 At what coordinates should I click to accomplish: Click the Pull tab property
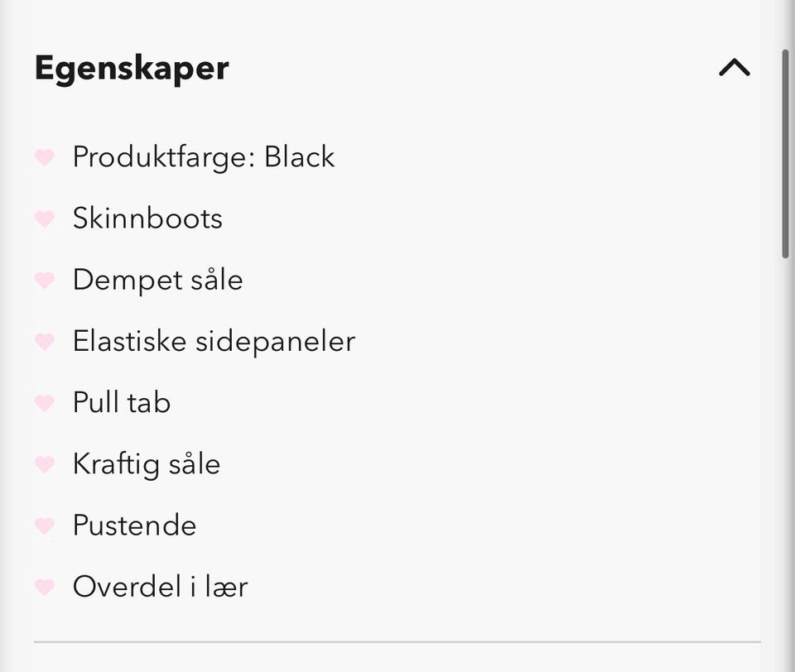click(x=122, y=403)
